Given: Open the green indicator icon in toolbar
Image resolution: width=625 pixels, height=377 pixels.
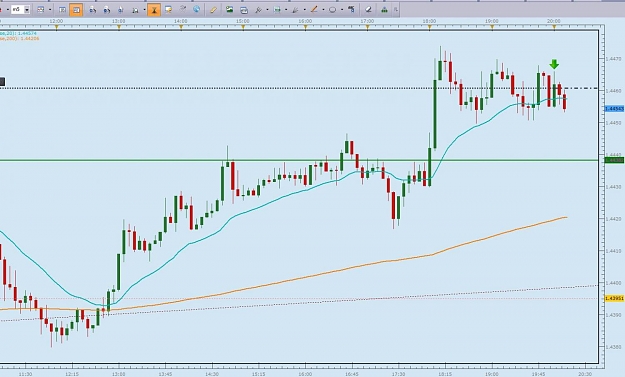Looking at the screenshot, I should 277,9.
